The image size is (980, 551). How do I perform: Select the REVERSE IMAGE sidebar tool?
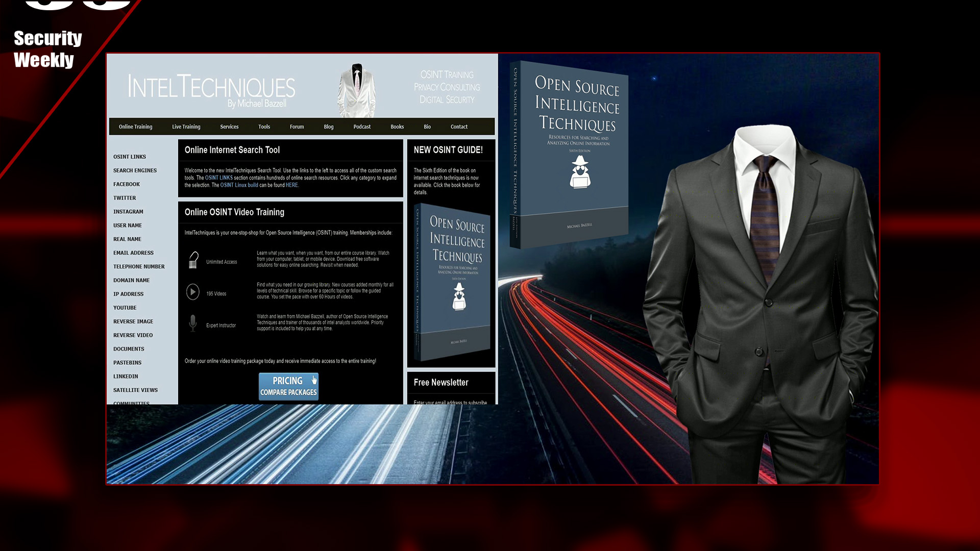tap(133, 321)
